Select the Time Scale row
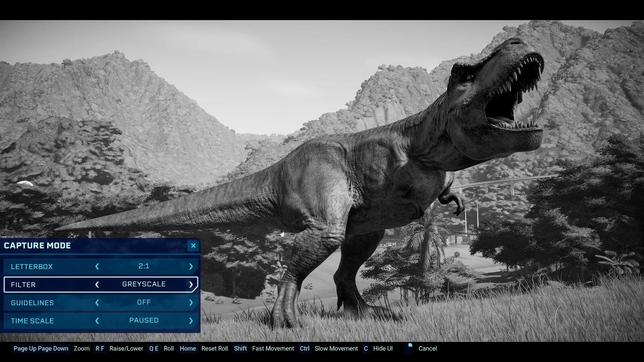Viewport: 644px width, 362px height. 32,321
